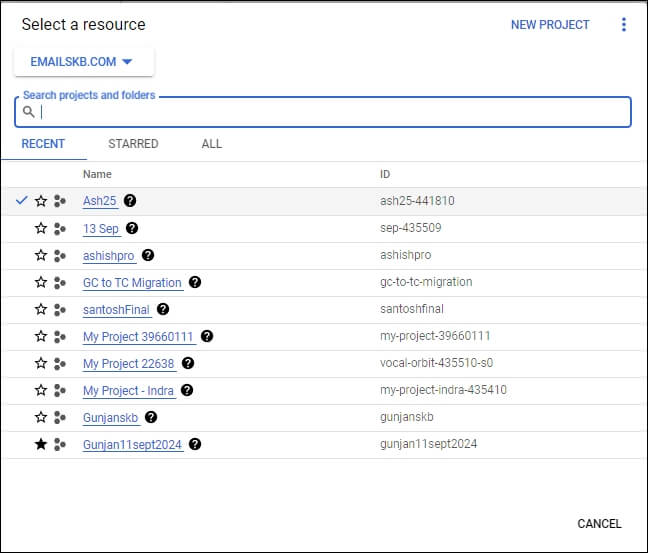Open the GC to TC Migration link
The image size is (648, 553).
pyautogui.click(x=132, y=283)
